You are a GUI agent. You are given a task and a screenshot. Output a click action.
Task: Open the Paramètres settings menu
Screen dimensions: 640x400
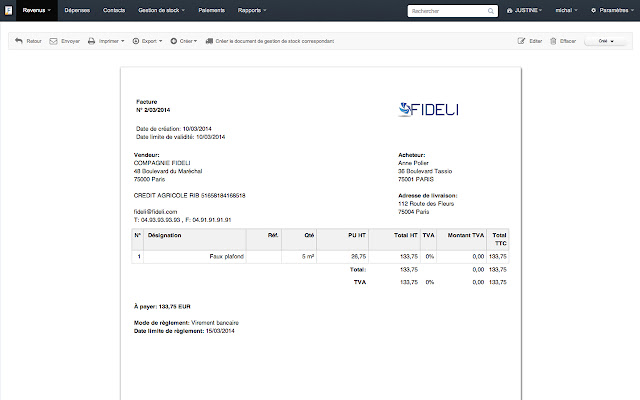(613, 10)
